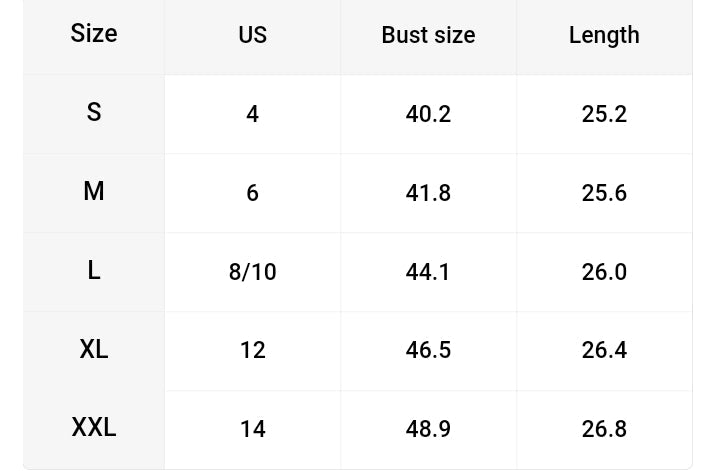Select the S size row label
Image resolution: width=720 pixels, height=471 pixels.
pyautogui.click(x=94, y=113)
